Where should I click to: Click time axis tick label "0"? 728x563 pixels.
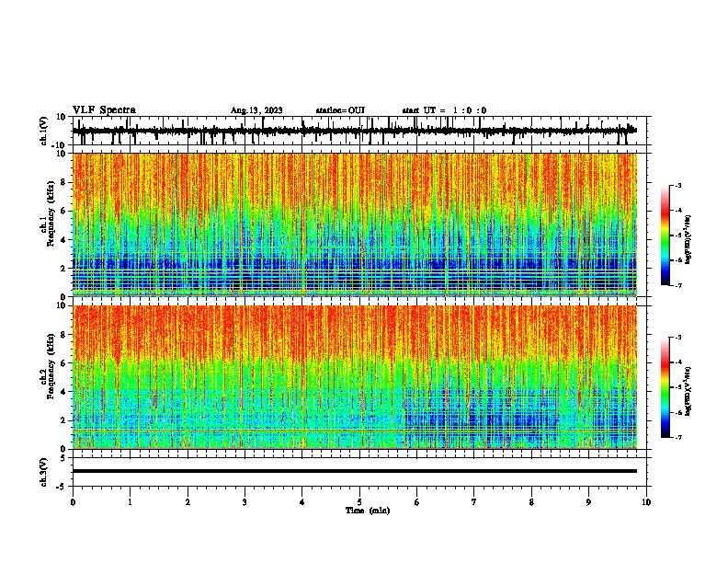click(73, 502)
